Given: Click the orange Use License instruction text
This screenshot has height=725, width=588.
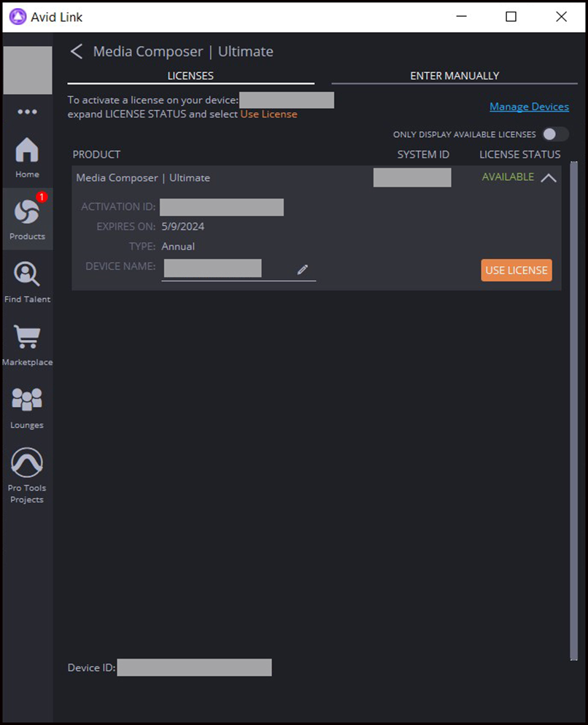Looking at the screenshot, I should click(268, 115).
